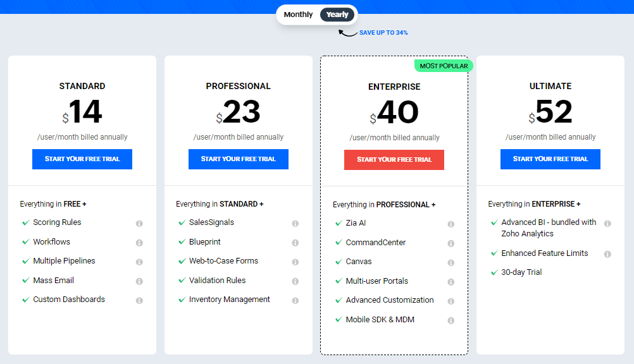The height and width of the screenshot is (364, 634).
Task: Select the Yearly billing tab
Action: 337,14
